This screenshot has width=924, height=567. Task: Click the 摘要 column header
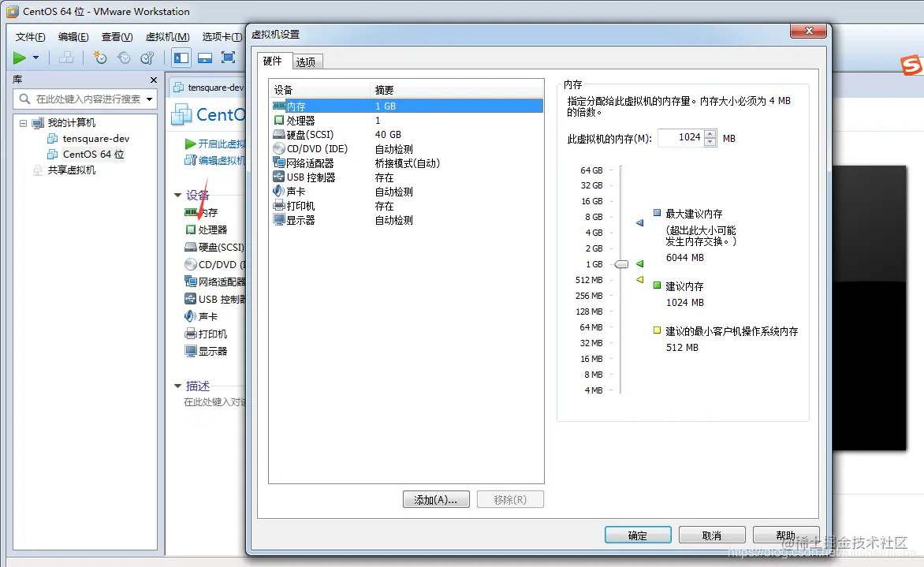[x=456, y=90]
